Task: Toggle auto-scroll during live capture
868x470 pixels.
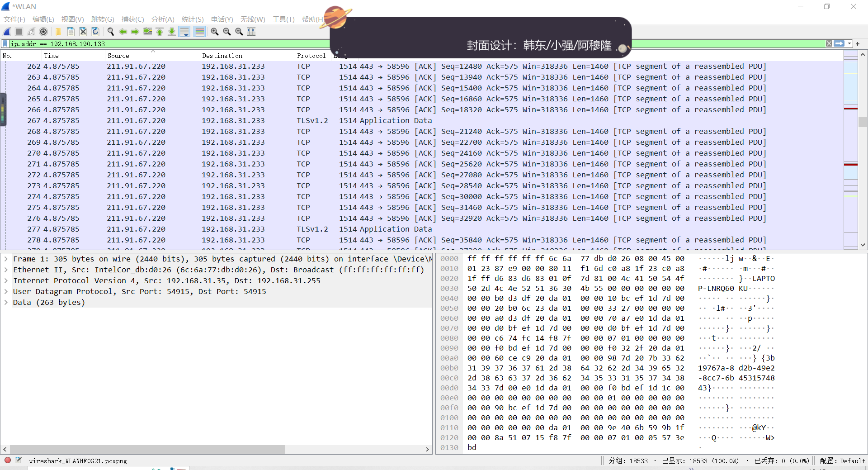Action: 184,32
